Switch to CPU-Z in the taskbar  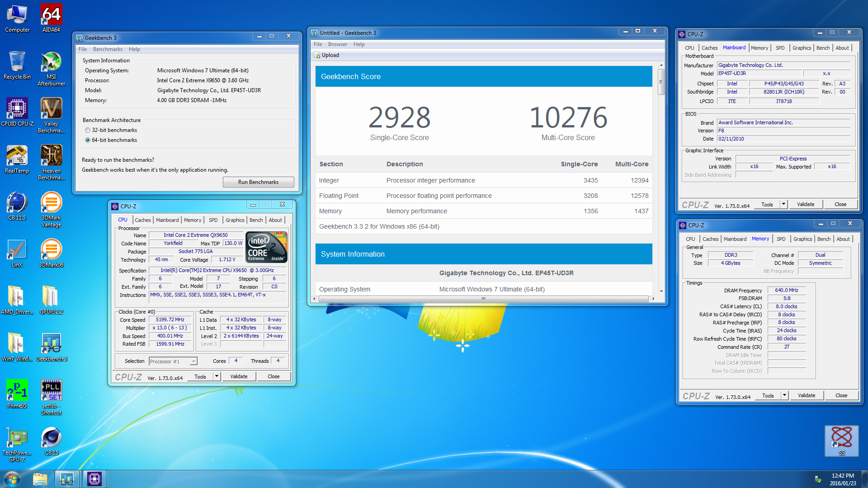[94, 479]
